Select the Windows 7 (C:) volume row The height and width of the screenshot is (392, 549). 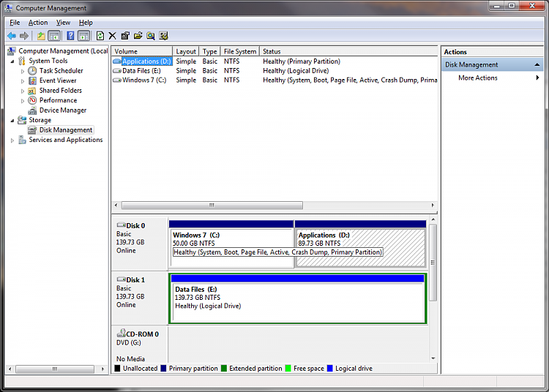tap(274, 80)
